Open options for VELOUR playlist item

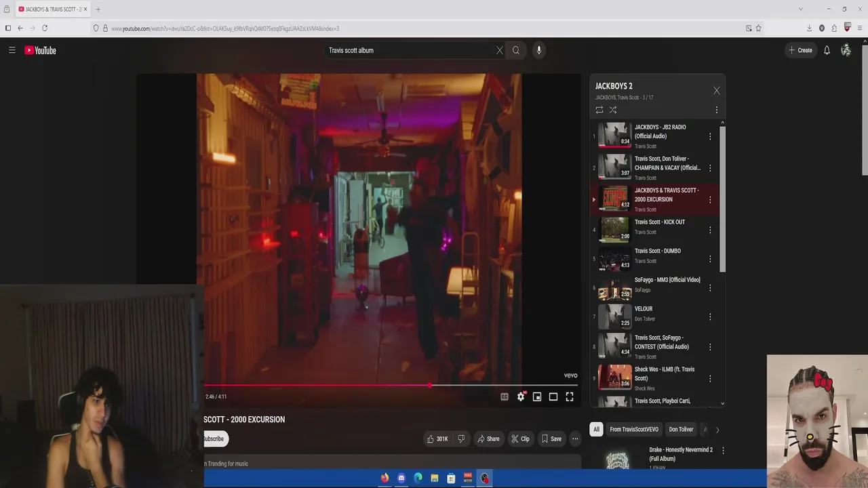click(710, 317)
